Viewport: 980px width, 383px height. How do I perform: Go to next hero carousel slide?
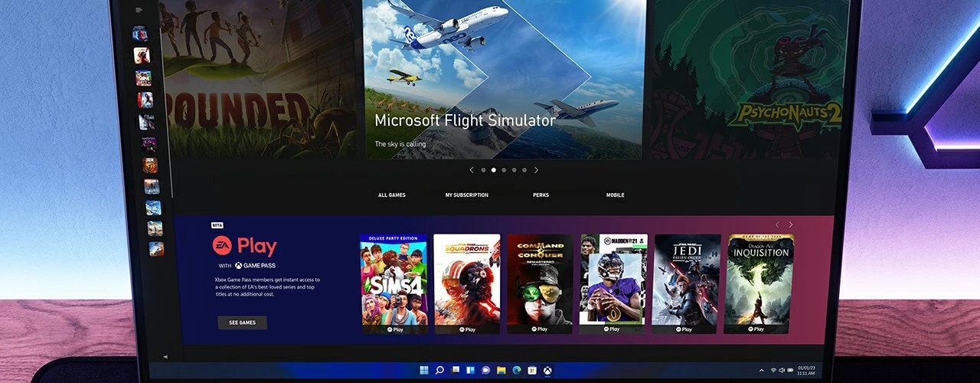click(x=536, y=170)
